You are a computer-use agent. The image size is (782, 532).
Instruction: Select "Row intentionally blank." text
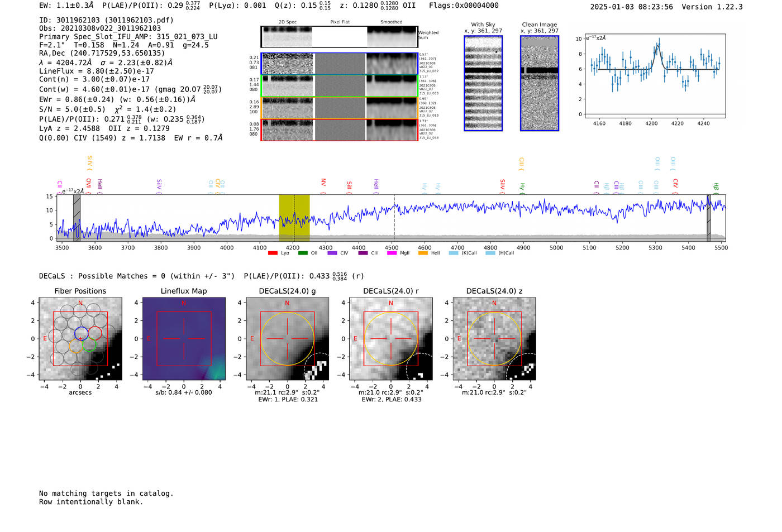91,502
